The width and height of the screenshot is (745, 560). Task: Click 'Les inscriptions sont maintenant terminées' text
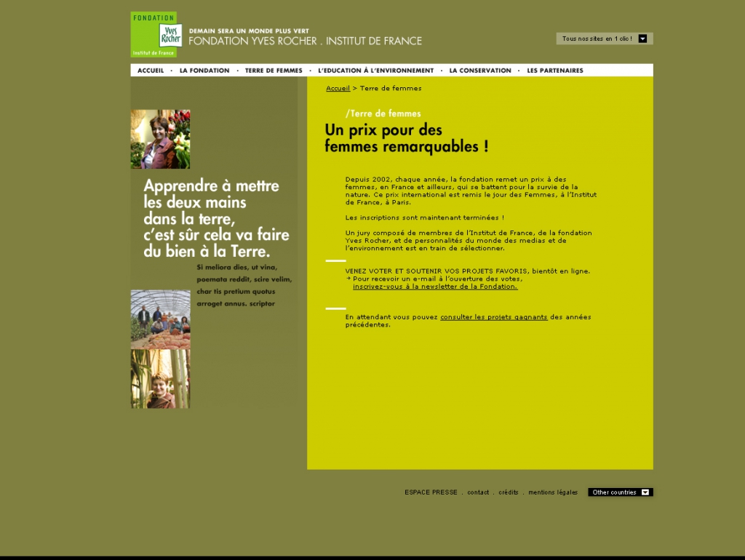click(425, 217)
